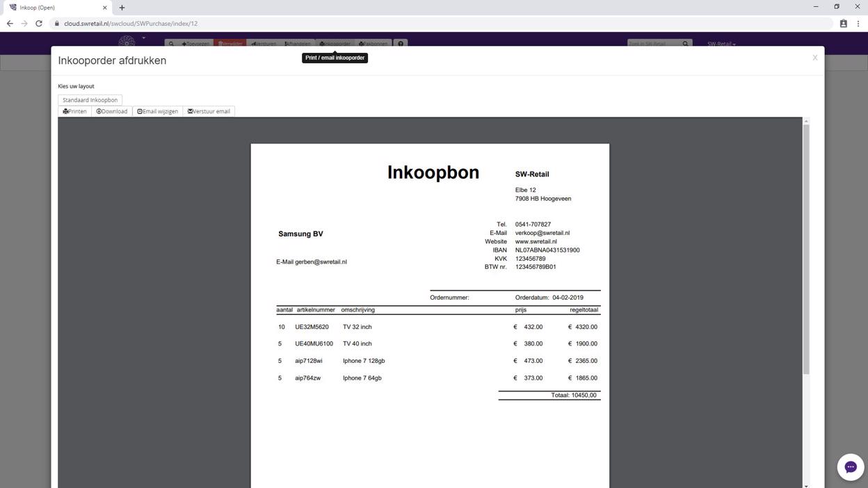The height and width of the screenshot is (488, 868).
Task: Click the Iphone 7 64gb description
Action: [362, 378]
